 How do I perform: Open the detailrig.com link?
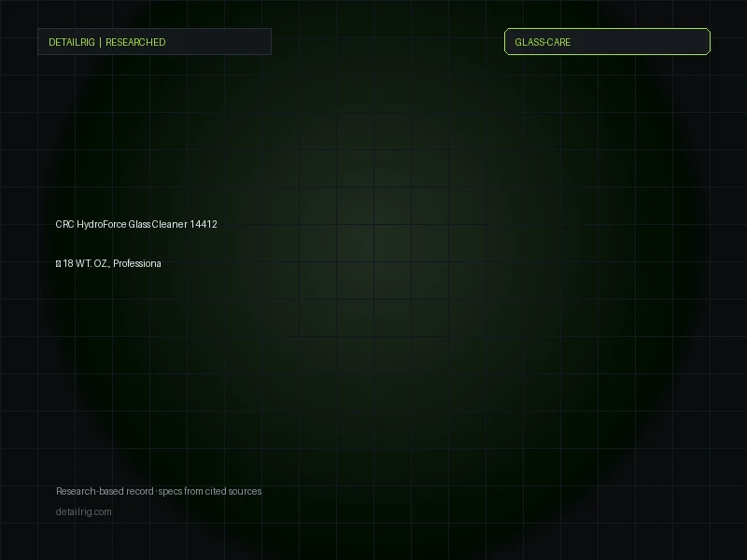(x=83, y=511)
